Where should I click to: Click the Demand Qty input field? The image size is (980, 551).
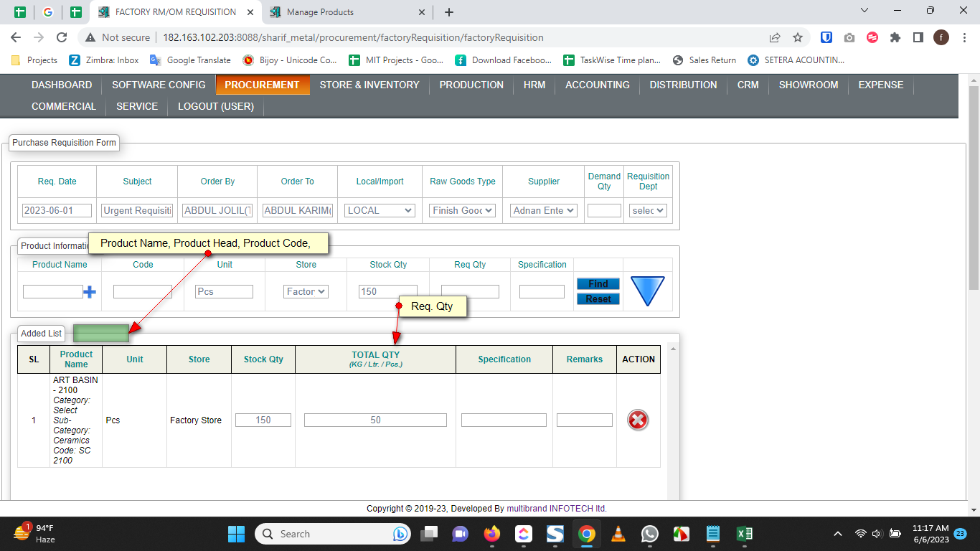point(604,210)
